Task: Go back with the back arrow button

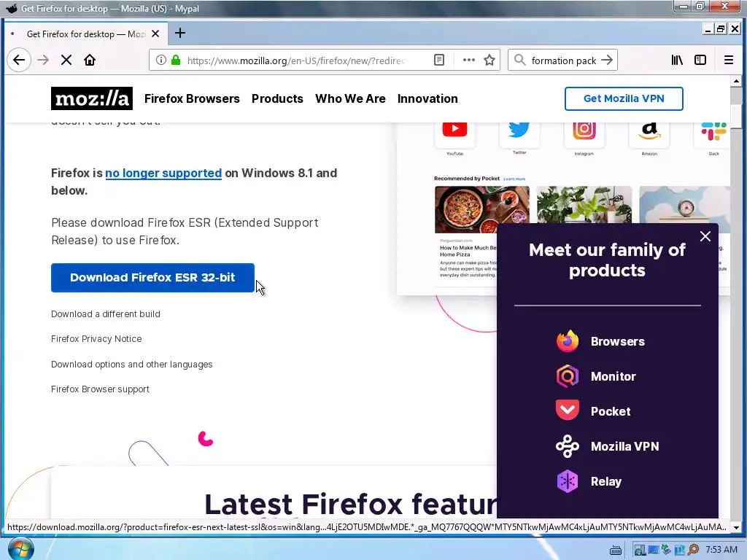Action: [x=19, y=60]
